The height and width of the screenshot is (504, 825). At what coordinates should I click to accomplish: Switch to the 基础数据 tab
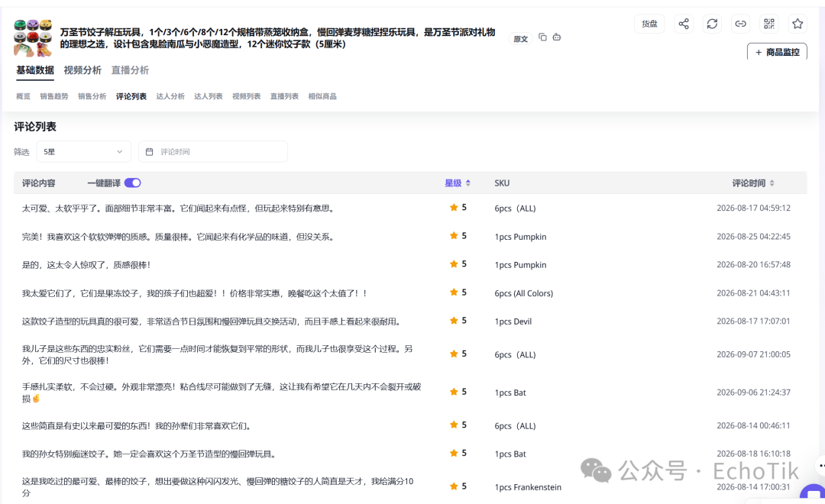(x=34, y=70)
